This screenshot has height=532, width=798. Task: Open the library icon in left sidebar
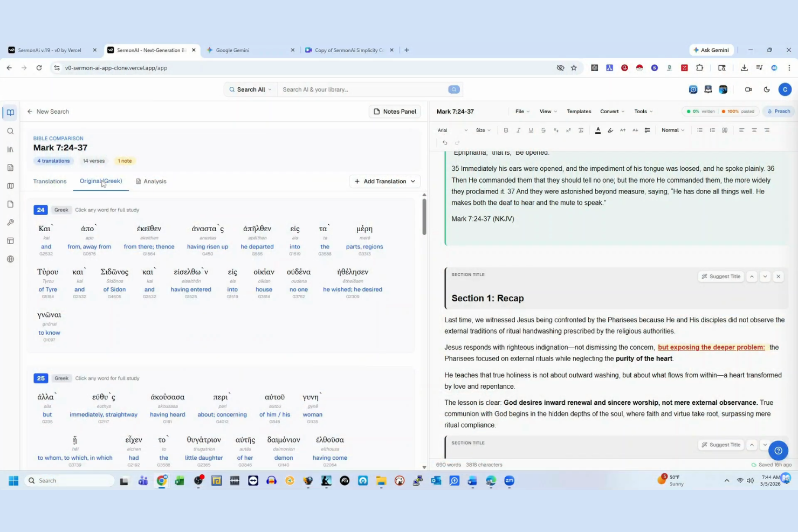coord(10,149)
